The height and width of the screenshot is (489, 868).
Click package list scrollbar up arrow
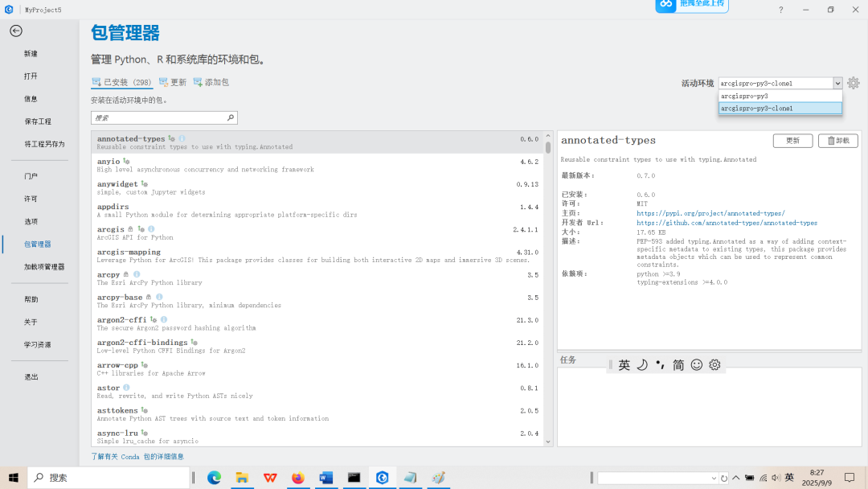tap(548, 136)
